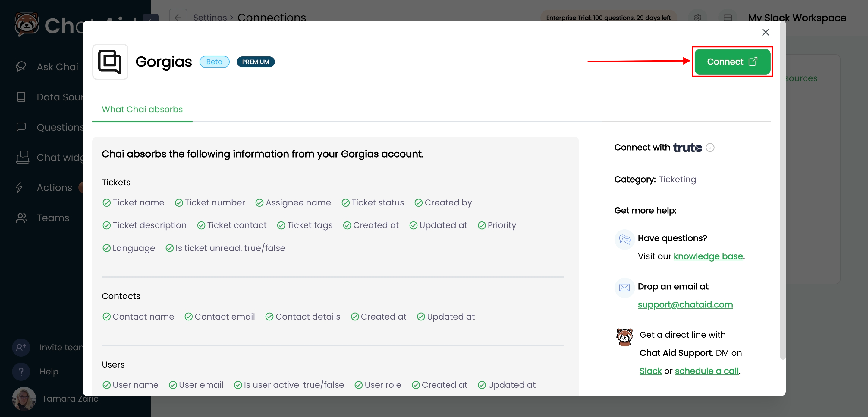Click 'Is user active: true/false' text
Screen dimensions: 868x417
pos(294,385)
